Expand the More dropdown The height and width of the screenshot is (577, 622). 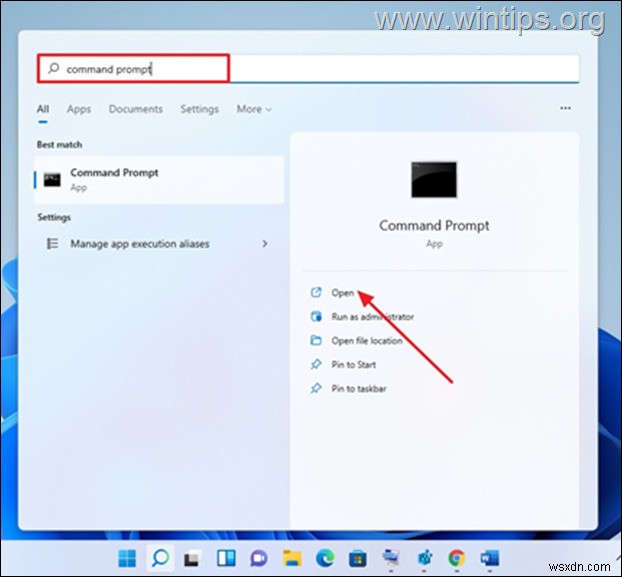[x=254, y=109]
